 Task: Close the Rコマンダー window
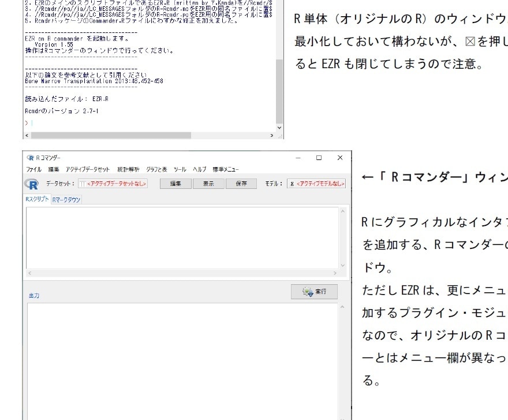pos(340,158)
